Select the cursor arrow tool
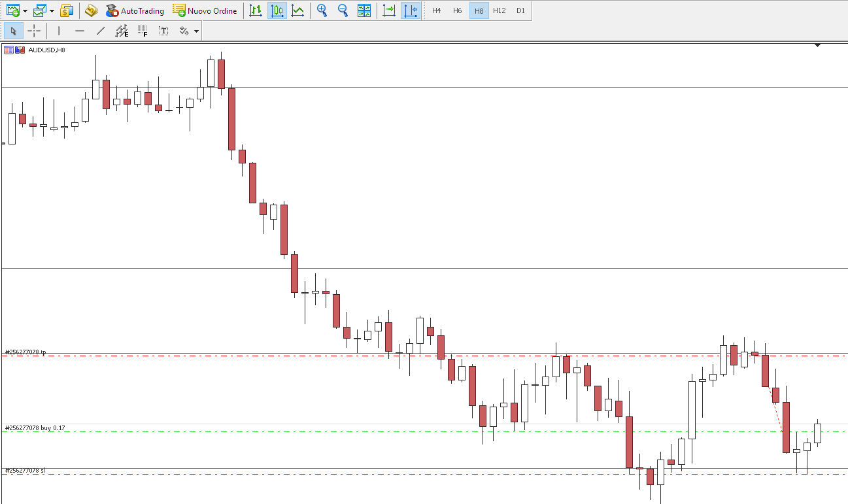848x504 pixels. [x=14, y=31]
